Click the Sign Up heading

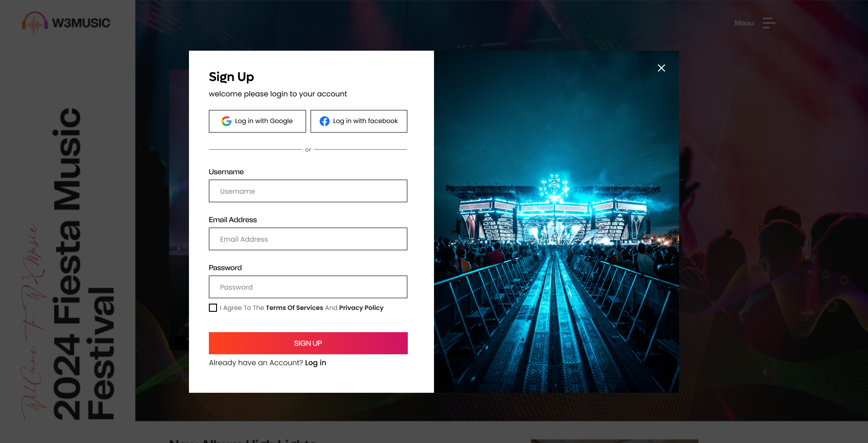tap(231, 77)
